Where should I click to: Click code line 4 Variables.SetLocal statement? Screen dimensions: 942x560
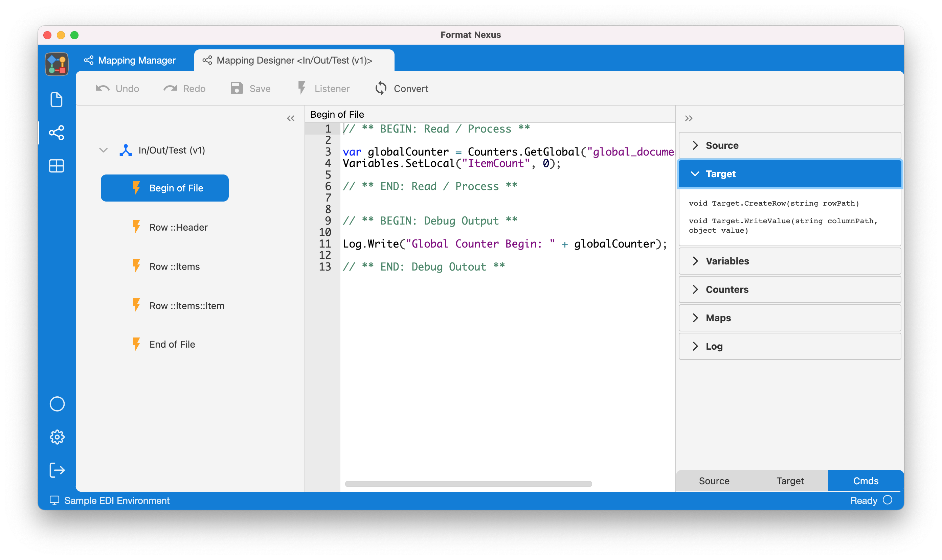(x=452, y=163)
